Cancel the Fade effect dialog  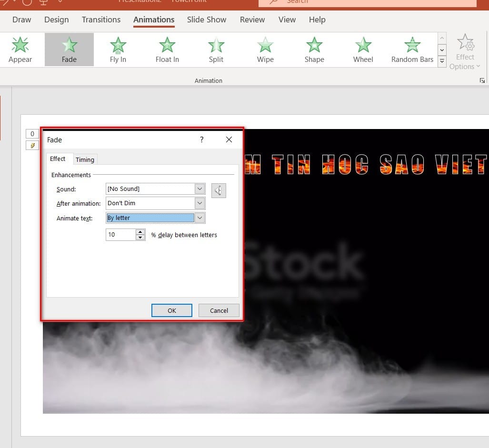pos(219,310)
